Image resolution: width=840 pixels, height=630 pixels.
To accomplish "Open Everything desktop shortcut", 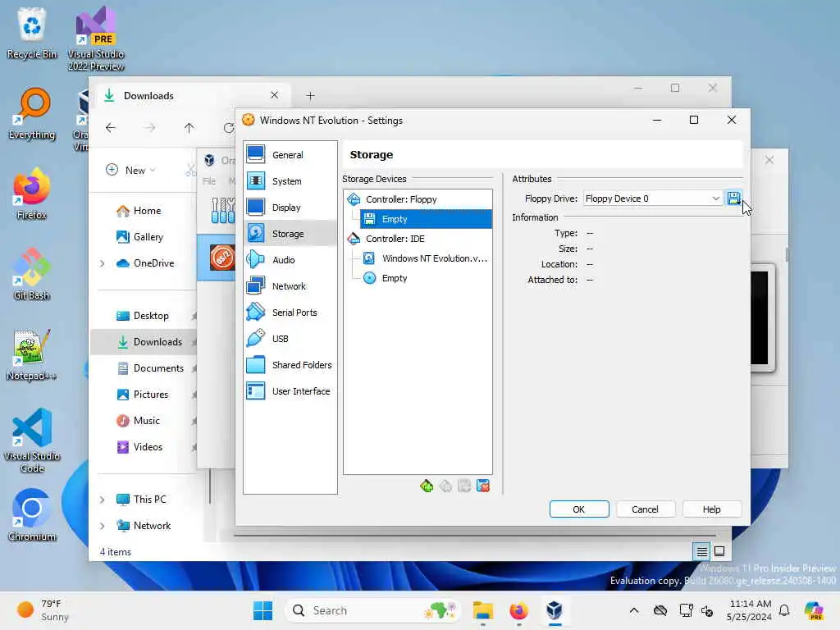I will click(32, 113).
